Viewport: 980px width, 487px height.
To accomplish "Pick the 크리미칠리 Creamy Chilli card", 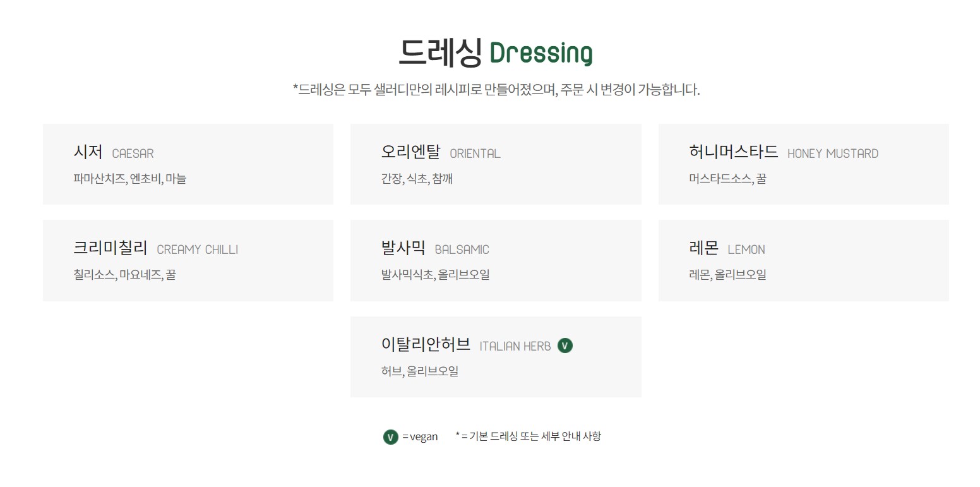I will click(188, 260).
